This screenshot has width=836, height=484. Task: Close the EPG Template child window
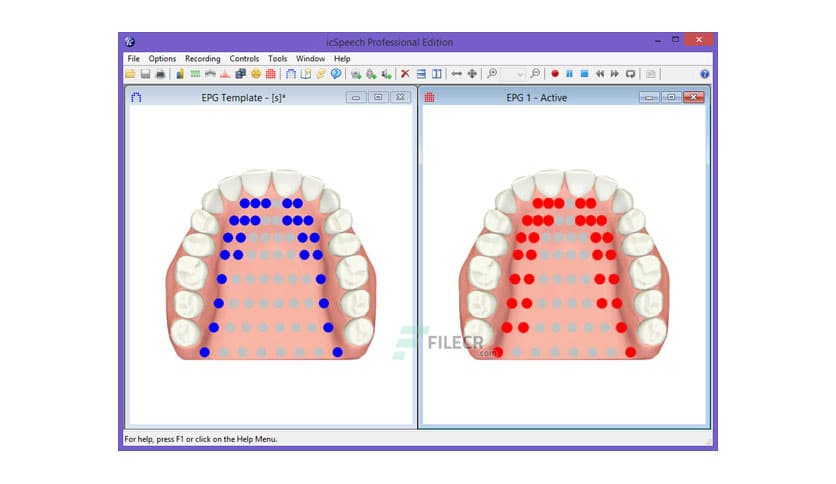[x=400, y=97]
